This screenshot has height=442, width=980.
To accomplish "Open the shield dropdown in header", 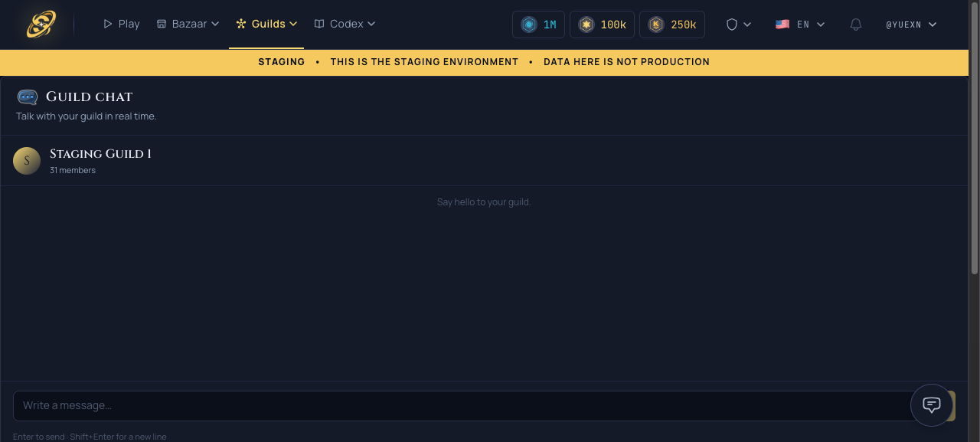I will point(739,25).
